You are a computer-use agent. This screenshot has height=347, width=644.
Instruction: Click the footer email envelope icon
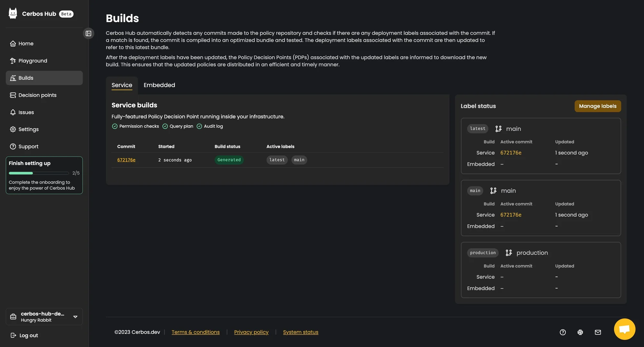[598, 332]
